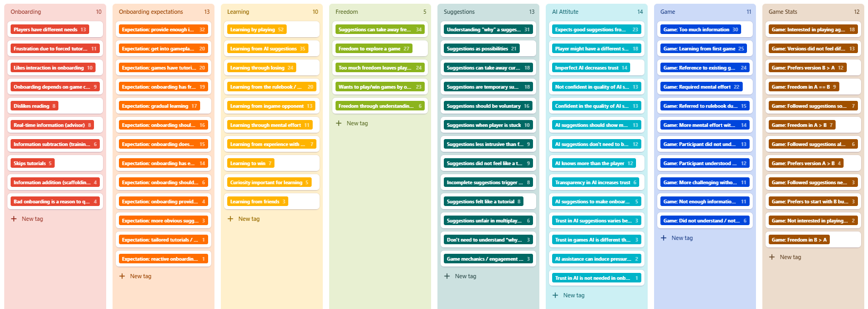The image size is (868, 309).
Task: Click the 'Onboarding expectations' column header
Action: (151, 12)
